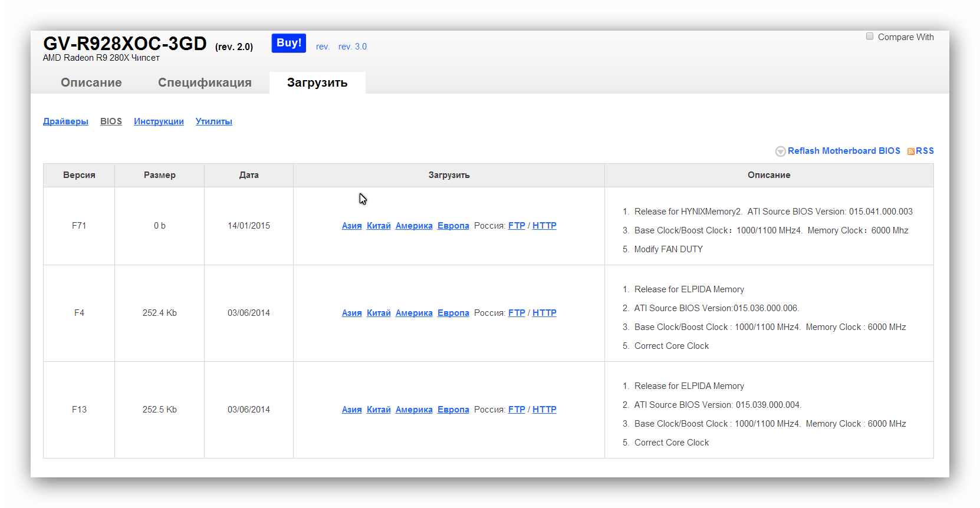
Task: Download F4 BIOS via Russia FTP link
Action: tap(517, 313)
